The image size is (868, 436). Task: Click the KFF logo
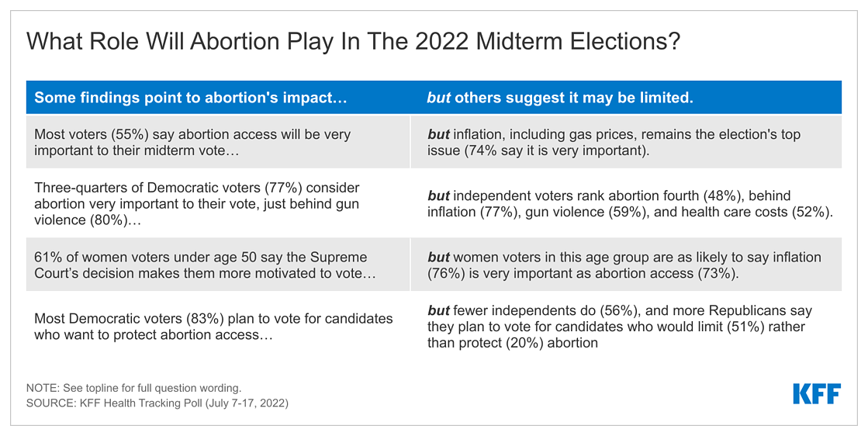(817, 394)
